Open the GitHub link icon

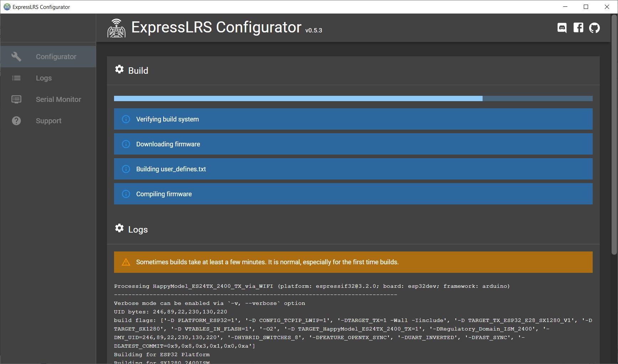(594, 28)
